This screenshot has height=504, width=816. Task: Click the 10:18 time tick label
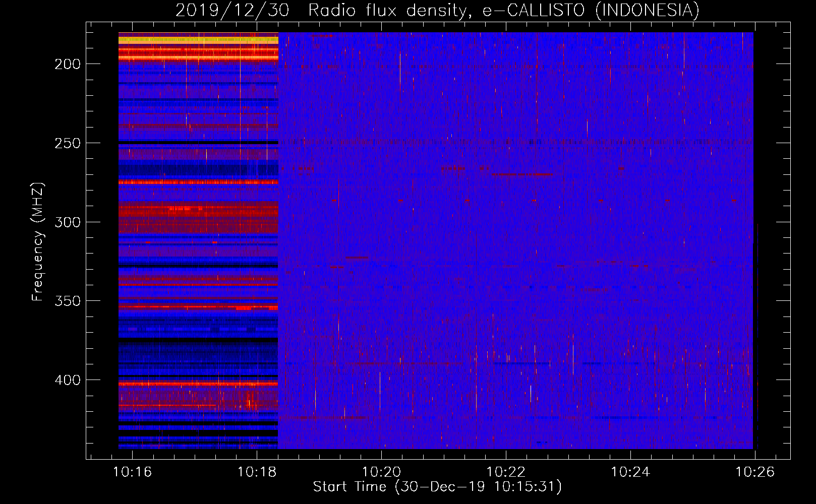click(x=257, y=472)
